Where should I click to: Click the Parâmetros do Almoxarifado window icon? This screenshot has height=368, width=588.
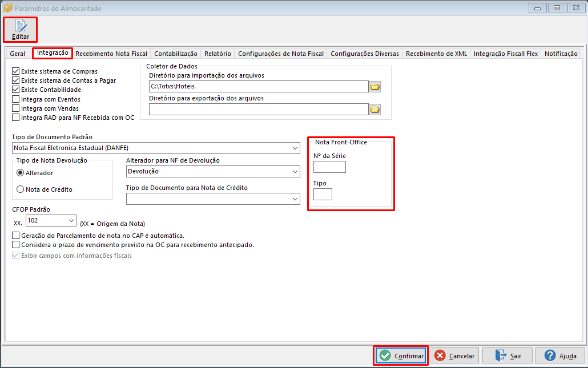pyautogui.click(x=8, y=8)
